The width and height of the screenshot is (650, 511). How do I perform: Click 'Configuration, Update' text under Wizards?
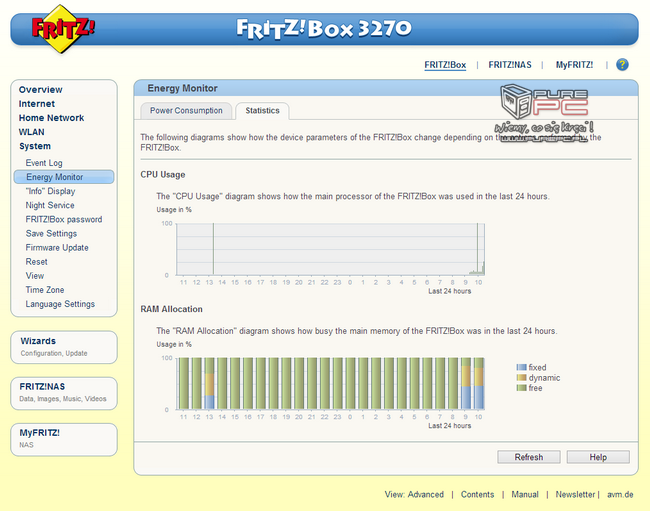(x=54, y=354)
